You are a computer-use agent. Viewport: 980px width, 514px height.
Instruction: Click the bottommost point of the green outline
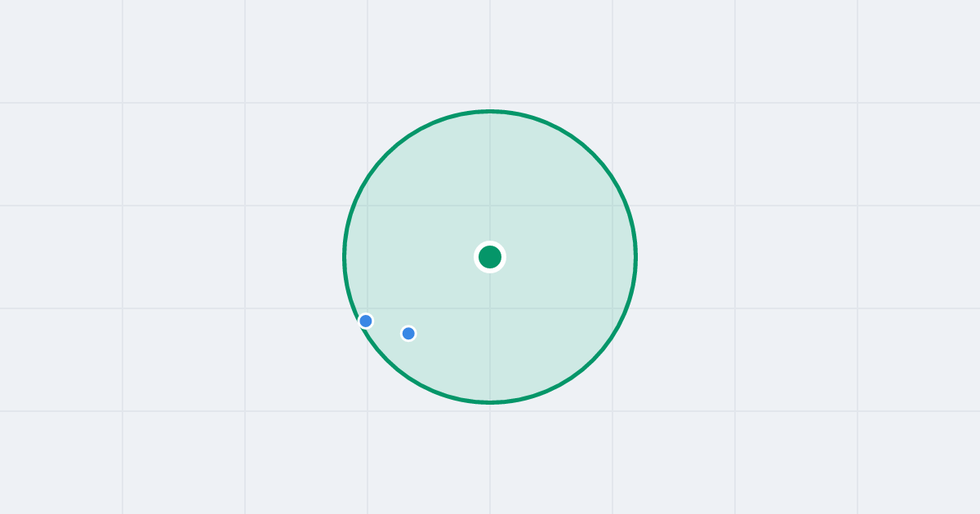490,402
